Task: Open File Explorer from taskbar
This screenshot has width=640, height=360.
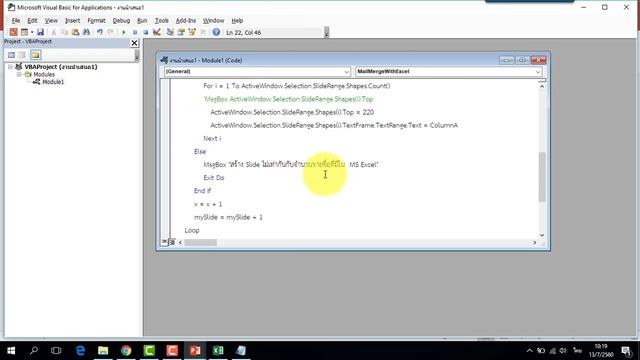Action: 103,351
